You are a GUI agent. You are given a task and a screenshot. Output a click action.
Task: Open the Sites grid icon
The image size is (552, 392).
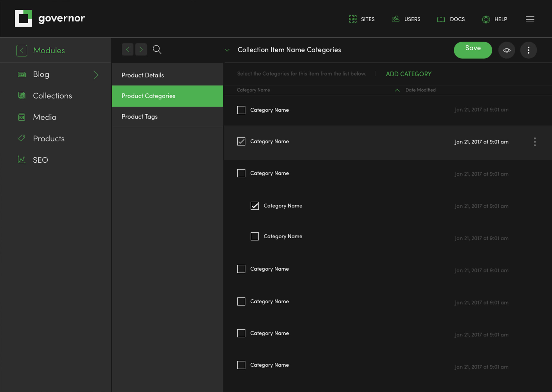(353, 19)
